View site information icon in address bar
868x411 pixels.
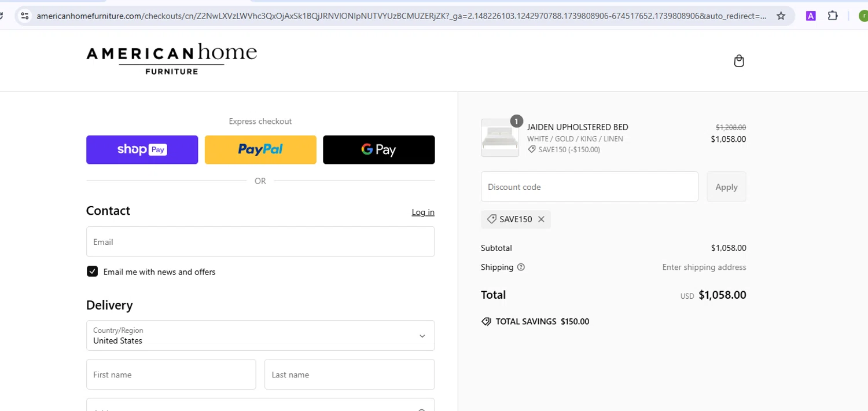[x=24, y=16]
